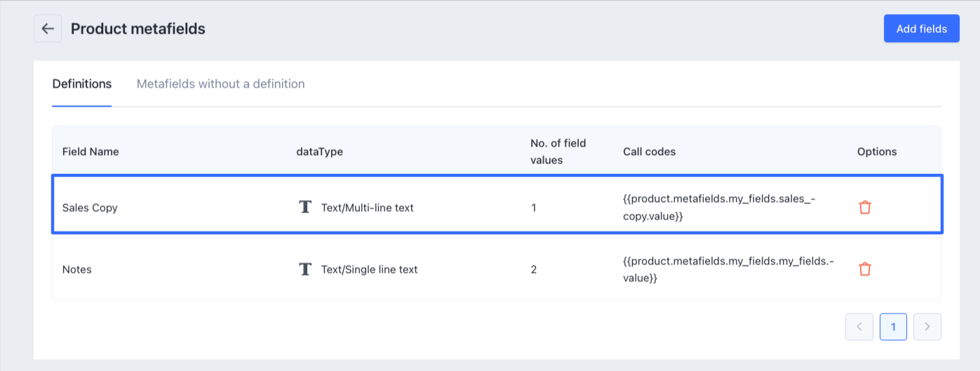Click the Sales Copy call code
Image resolution: width=980 pixels, height=371 pixels.
tap(719, 208)
